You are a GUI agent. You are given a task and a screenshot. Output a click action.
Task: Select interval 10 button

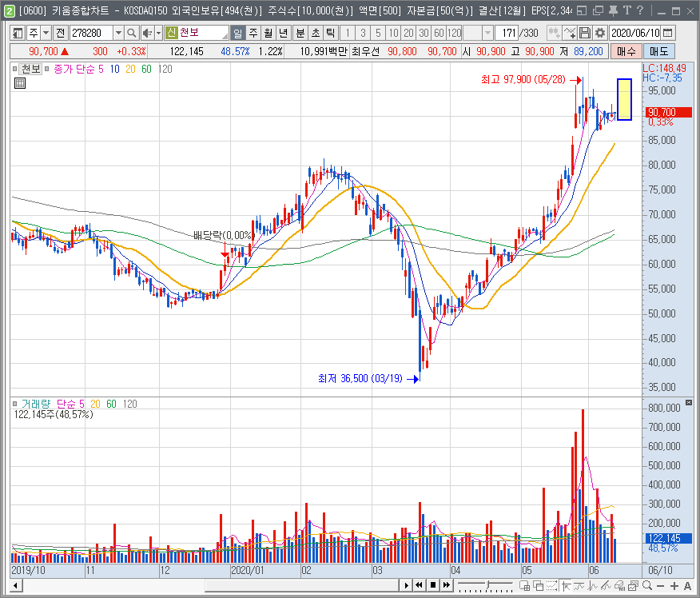click(x=393, y=33)
